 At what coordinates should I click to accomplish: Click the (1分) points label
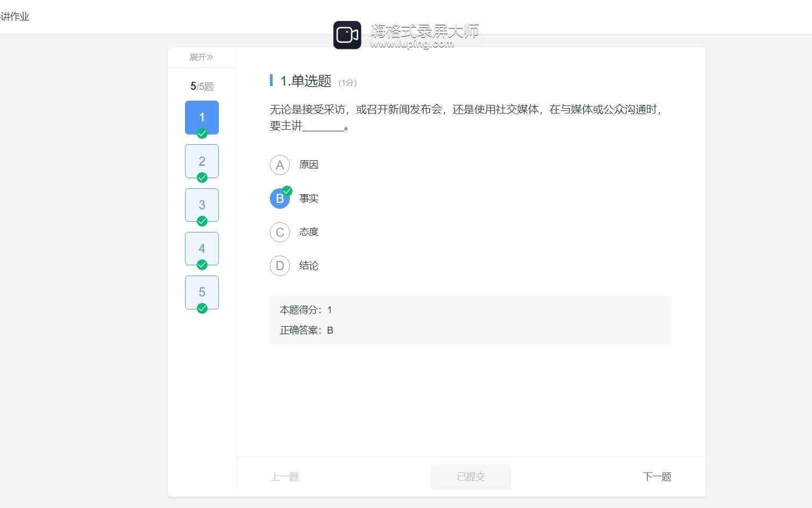347,82
